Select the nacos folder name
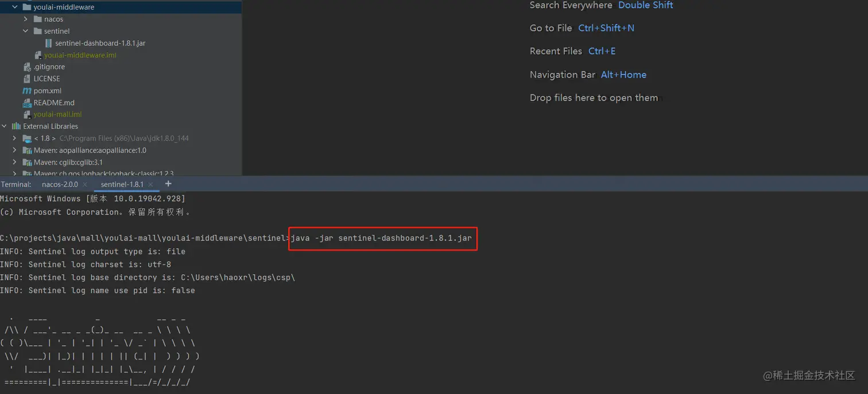This screenshot has height=394, width=868. (x=53, y=19)
